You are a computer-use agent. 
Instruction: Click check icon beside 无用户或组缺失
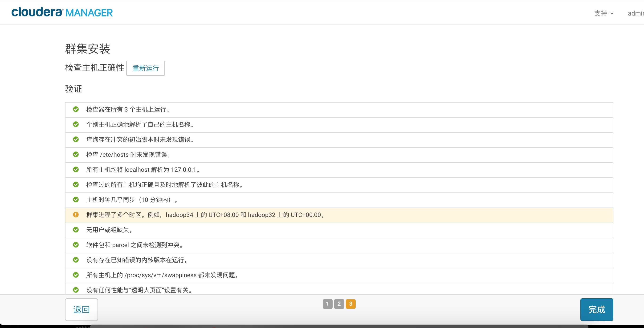point(76,230)
